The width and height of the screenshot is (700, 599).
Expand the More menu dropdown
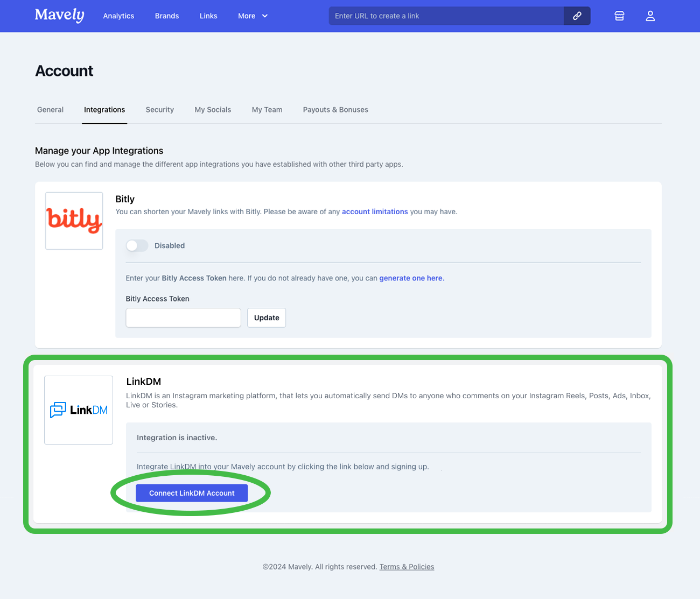tap(253, 16)
